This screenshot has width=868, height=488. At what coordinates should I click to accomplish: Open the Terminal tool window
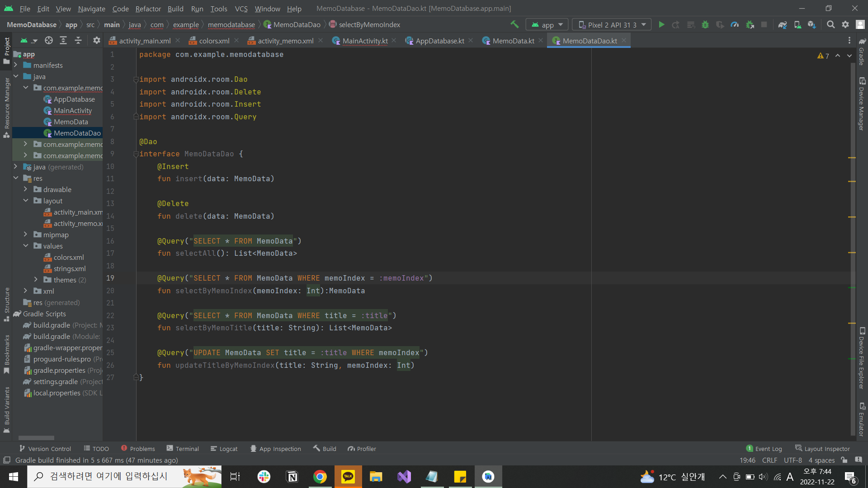pos(183,449)
